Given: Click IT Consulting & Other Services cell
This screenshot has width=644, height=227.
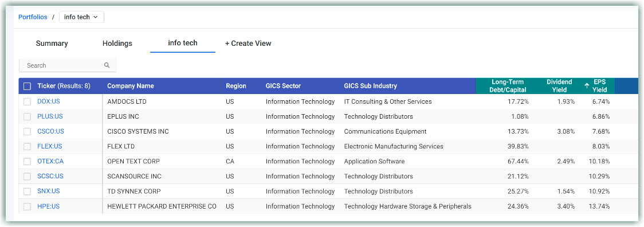Looking at the screenshot, I should (388, 101).
